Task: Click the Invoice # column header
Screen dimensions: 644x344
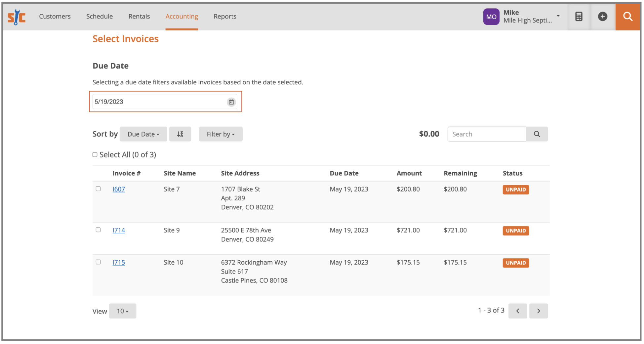Action: [127, 173]
